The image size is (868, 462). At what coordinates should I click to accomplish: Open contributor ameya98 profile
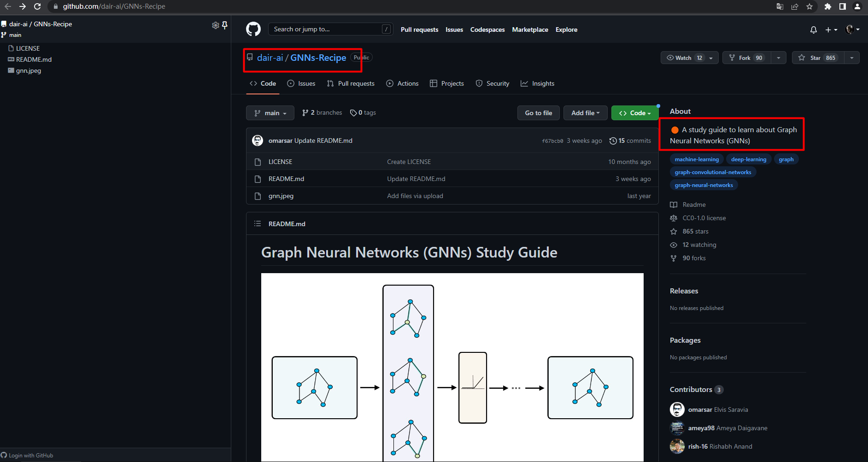click(701, 428)
